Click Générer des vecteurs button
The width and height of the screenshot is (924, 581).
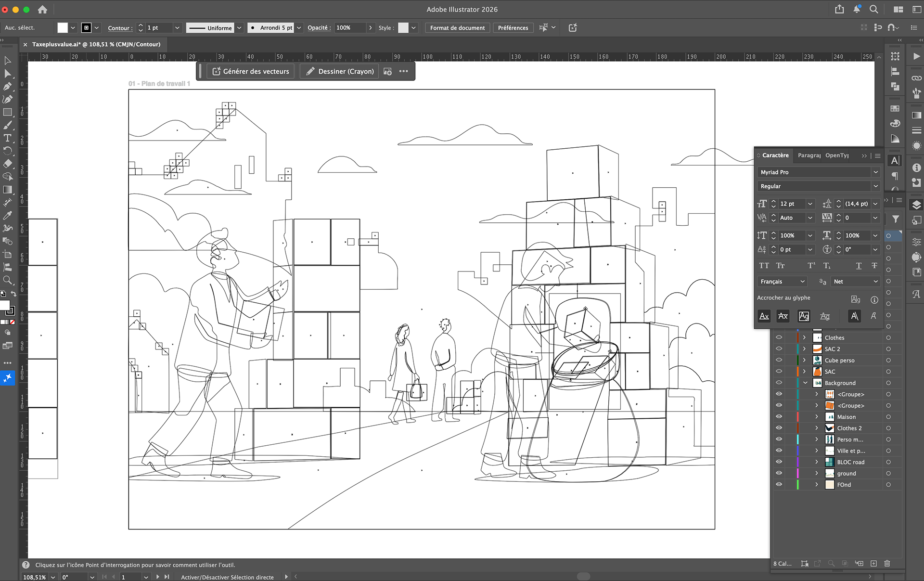coord(251,71)
